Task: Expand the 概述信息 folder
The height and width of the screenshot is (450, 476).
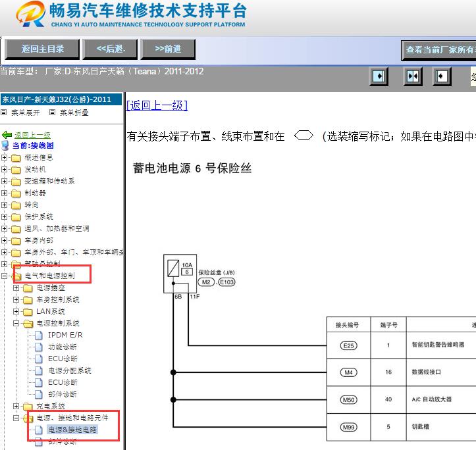Action: coord(4,157)
